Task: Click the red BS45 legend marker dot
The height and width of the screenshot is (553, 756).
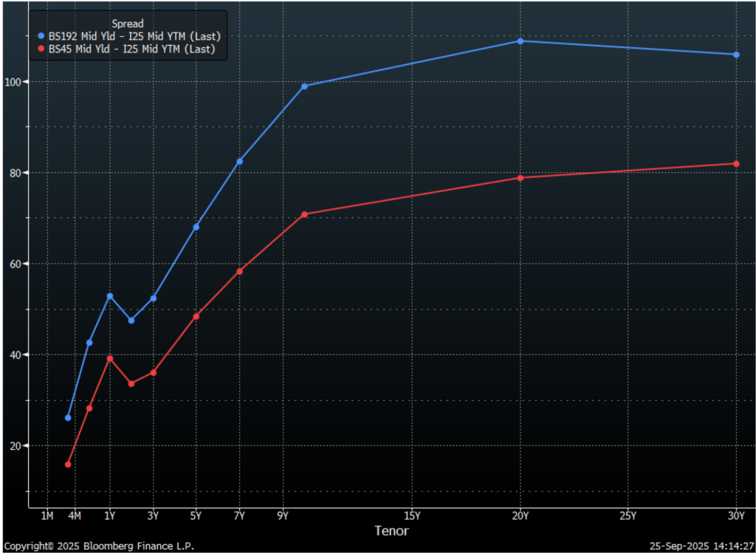Action: click(x=41, y=50)
